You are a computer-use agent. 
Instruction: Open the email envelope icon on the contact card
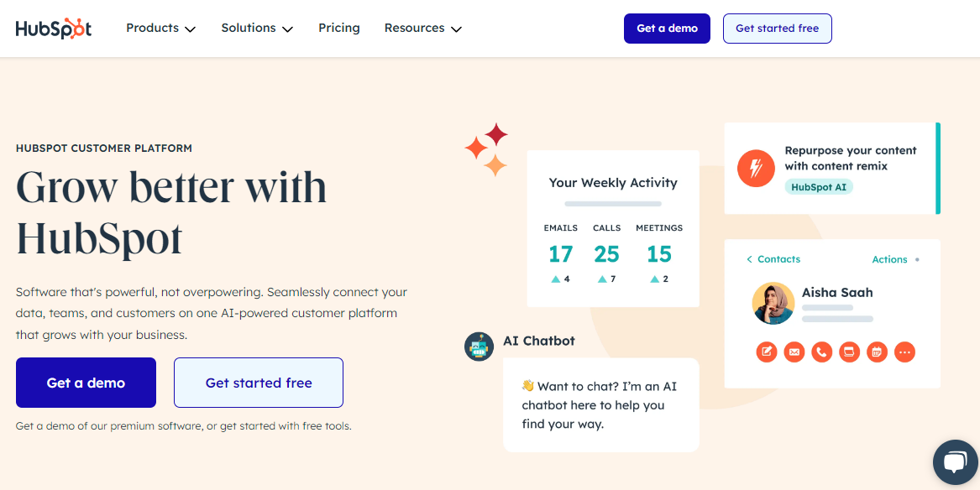[794, 352]
